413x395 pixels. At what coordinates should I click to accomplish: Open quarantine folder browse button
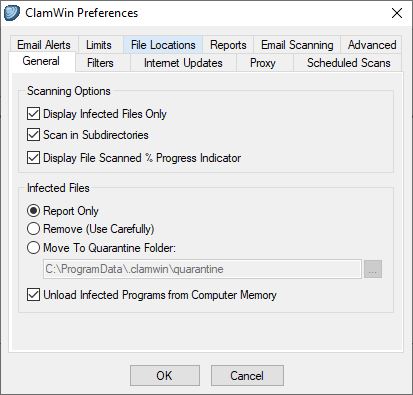point(373,269)
